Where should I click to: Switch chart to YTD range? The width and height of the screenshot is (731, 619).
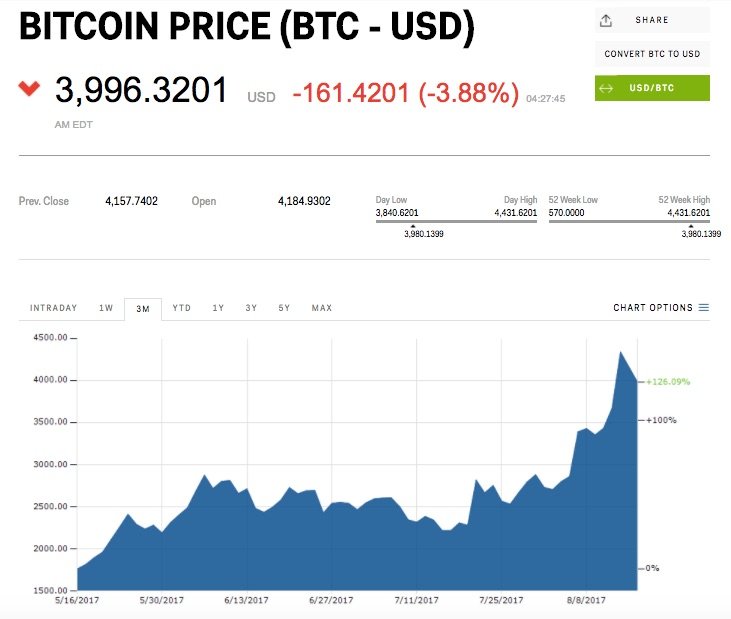click(x=181, y=308)
